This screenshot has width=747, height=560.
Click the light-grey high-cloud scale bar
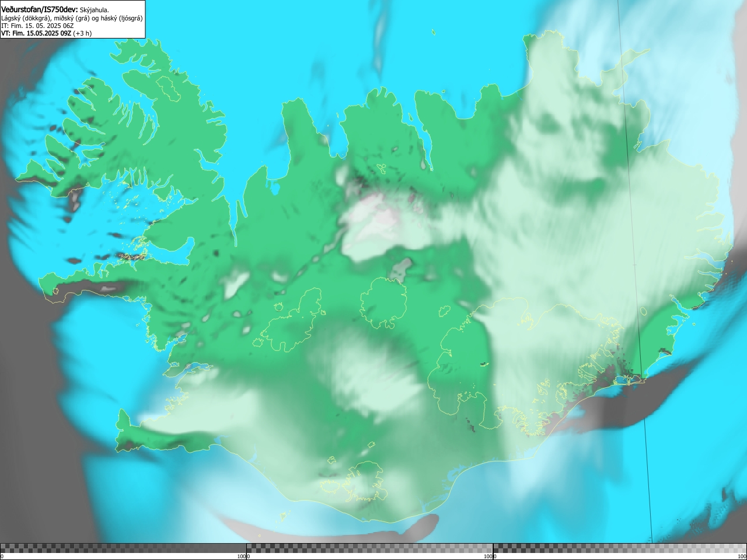click(x=620, y=548)
